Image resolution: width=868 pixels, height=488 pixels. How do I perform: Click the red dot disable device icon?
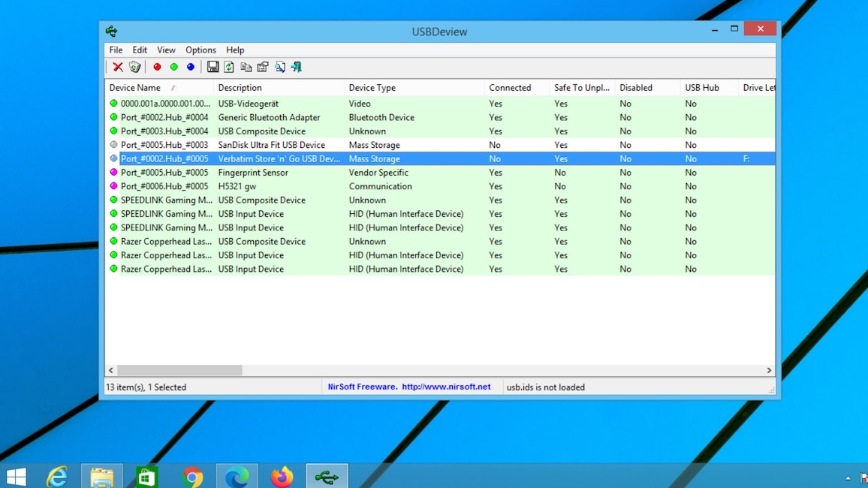coord(157,68)
